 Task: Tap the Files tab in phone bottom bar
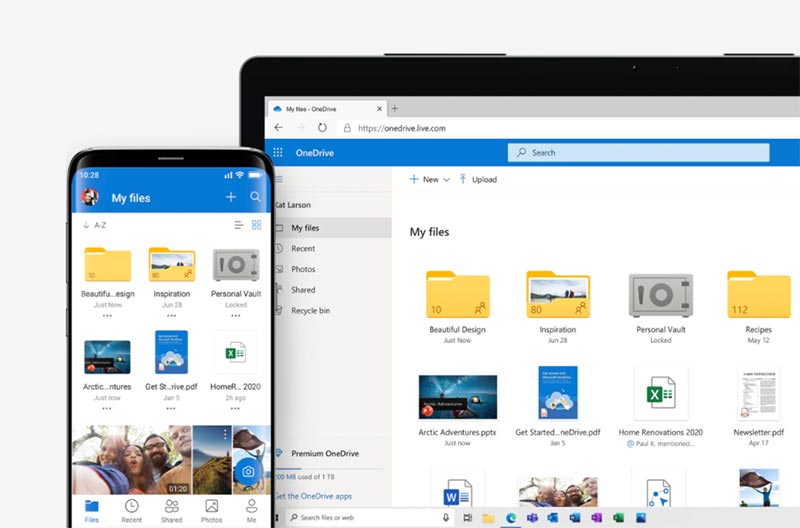[92, 511]
